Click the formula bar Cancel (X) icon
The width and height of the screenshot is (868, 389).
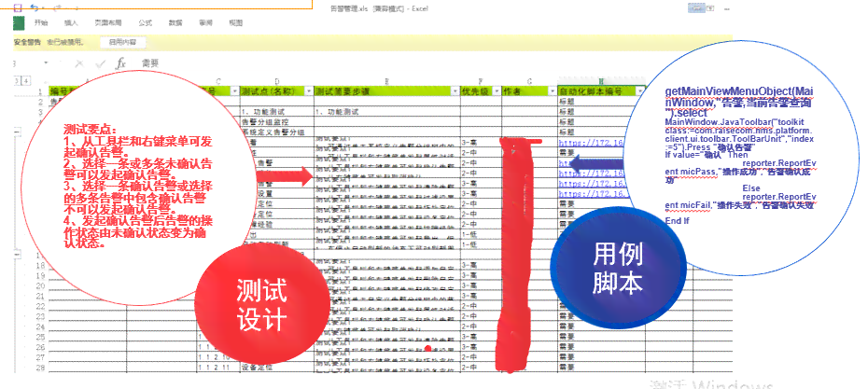tap(79, 63)
